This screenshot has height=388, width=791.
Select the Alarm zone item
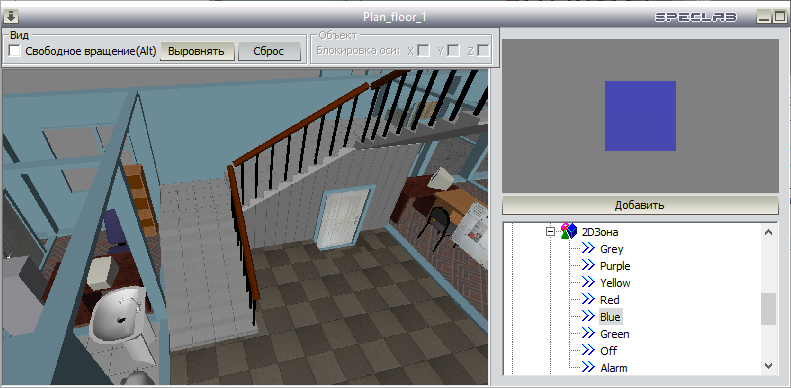pos(614,368)
